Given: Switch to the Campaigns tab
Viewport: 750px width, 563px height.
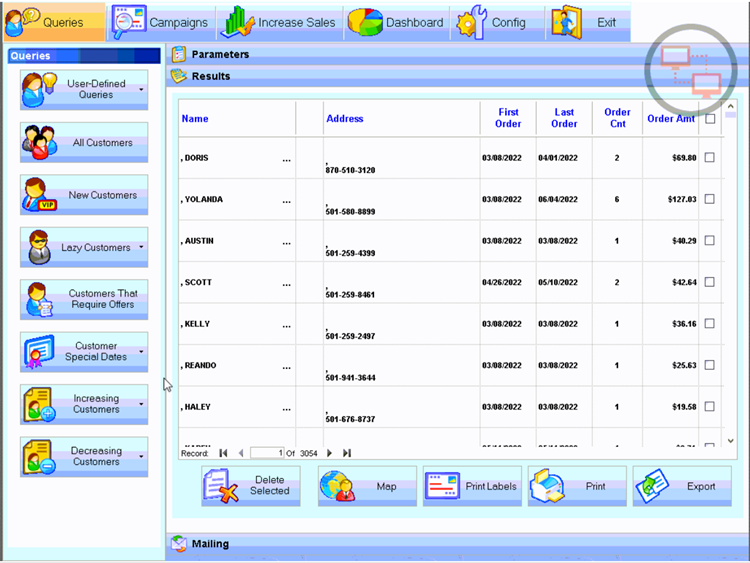Looking at the screenshot, I should click(161, 22).
